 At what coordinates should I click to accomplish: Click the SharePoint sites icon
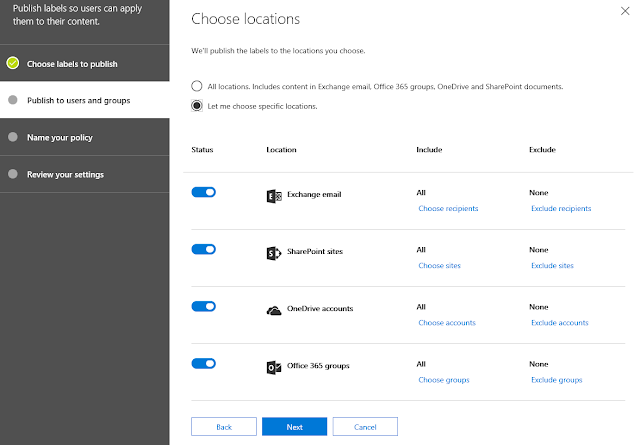[x=274, y=253]
